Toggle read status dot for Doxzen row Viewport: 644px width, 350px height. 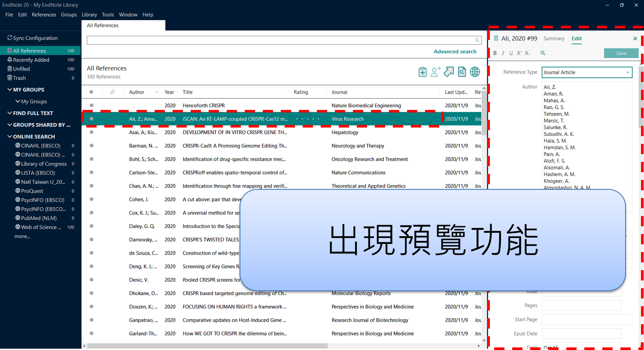tap(91, 307)
